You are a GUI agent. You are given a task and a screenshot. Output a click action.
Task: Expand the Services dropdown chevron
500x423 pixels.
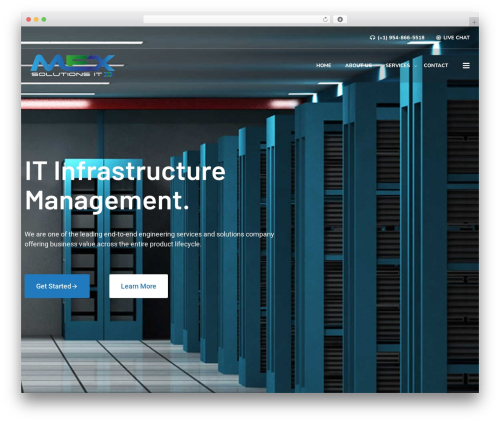pos(415,66)
